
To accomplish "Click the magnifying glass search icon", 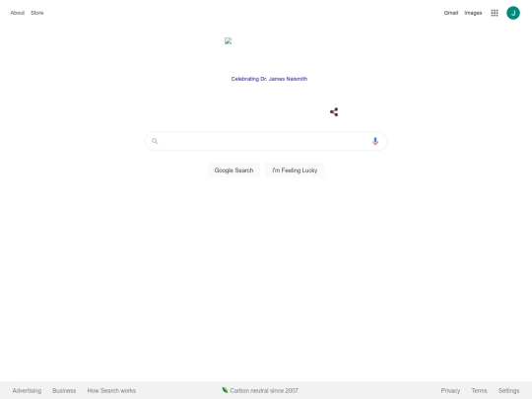I will [x=155, y=141].
